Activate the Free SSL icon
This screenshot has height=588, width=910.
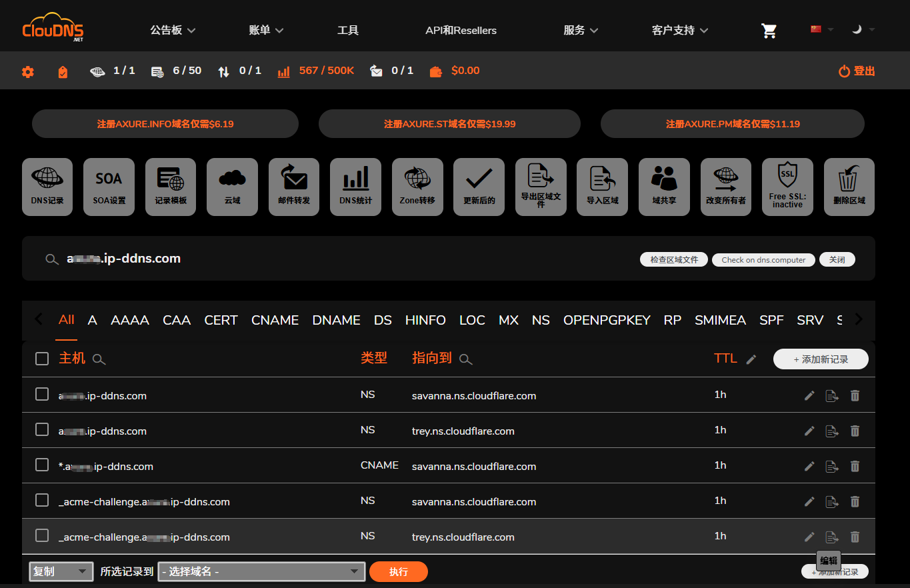787,187
